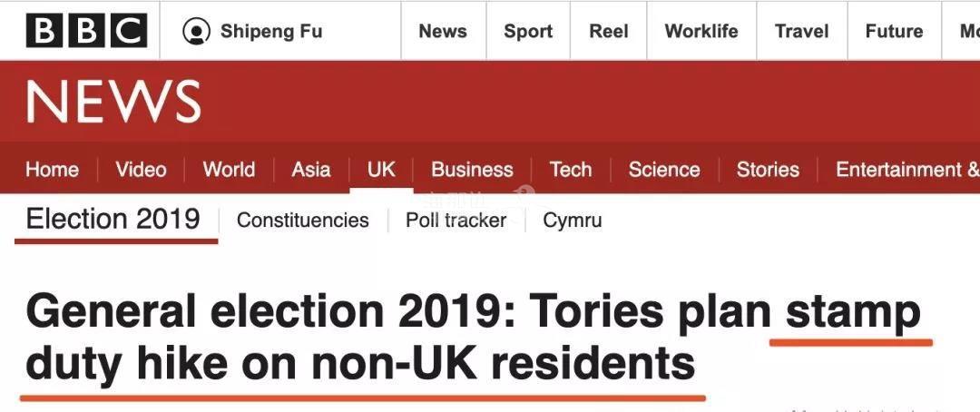The image size is (980, 412).
Task: Open Worklife from top navigation
Action: coord(701,31)
